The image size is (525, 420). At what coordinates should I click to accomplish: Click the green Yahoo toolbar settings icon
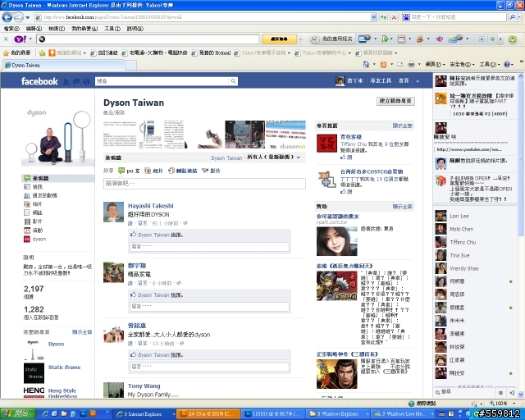513,39
